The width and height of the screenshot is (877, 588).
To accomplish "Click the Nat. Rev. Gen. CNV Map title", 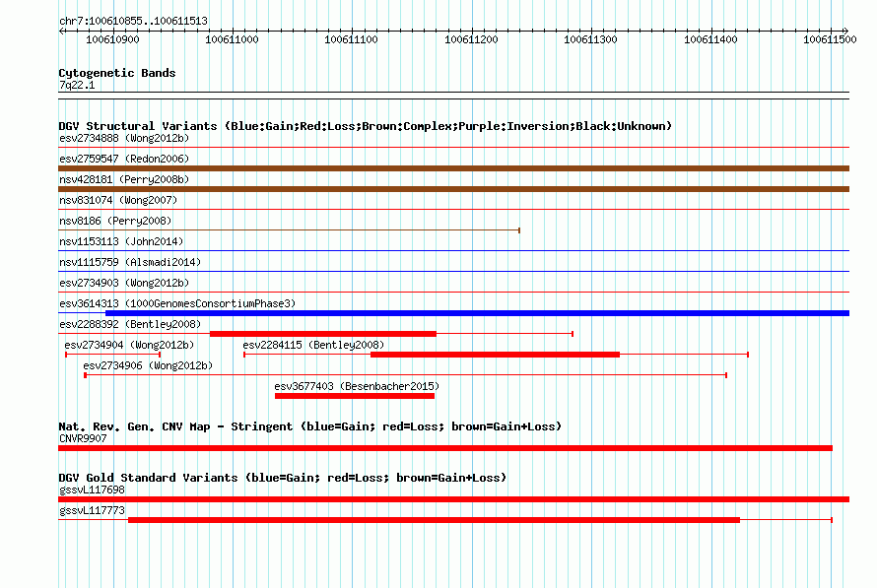I will click(309, 426).
